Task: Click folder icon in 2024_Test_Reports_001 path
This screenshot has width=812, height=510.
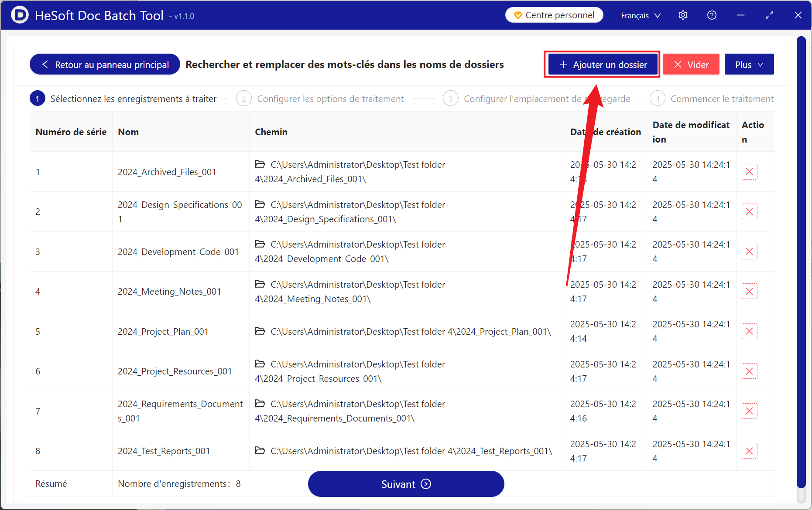Action: [260, 451]
